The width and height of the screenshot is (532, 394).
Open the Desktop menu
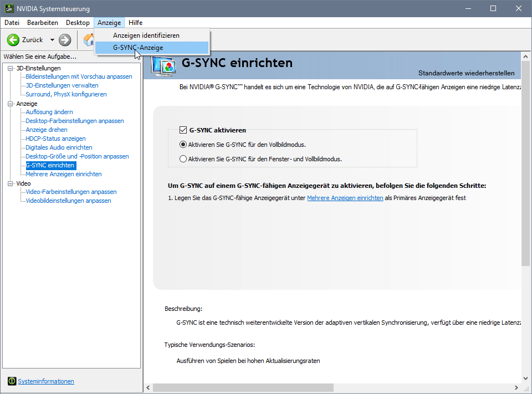click(78, 22)
